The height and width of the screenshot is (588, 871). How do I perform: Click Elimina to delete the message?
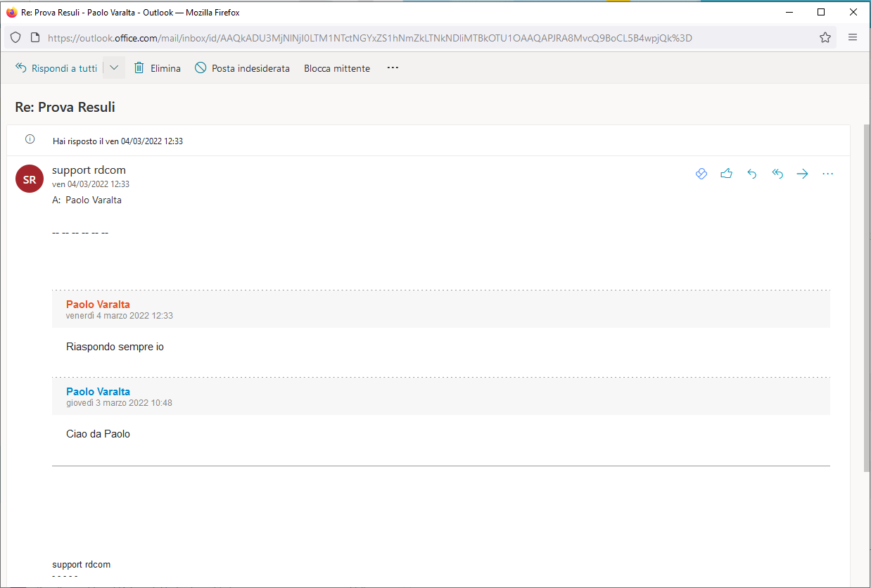click(158, 68)
